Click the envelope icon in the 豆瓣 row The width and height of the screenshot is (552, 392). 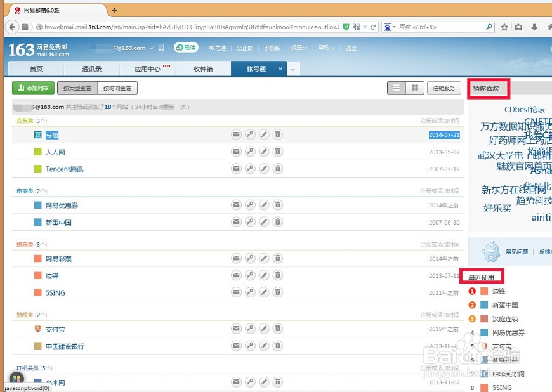(x=236, y=134)
